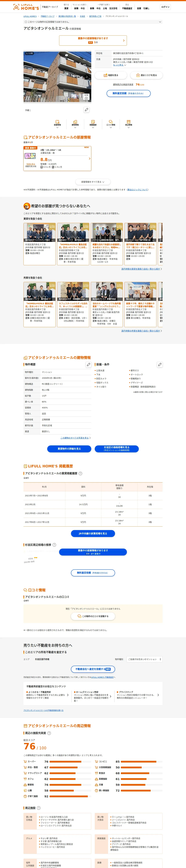Edit 設備・条件 with the pencil icon
This screenshot has height=868, width=186.
(x=160, y=365)
